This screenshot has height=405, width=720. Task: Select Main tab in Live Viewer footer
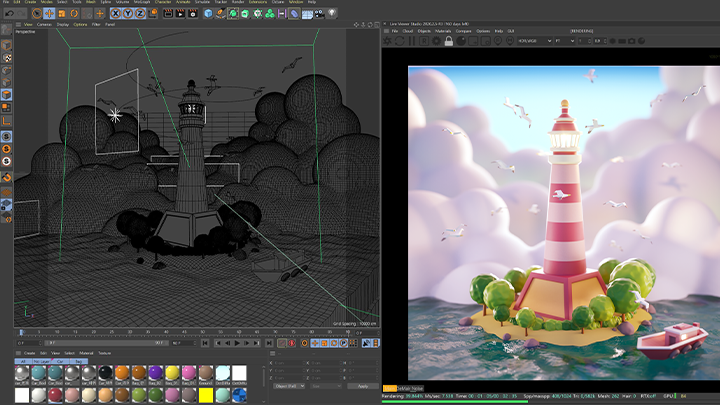pyautogui.click(x=389, y=388)
